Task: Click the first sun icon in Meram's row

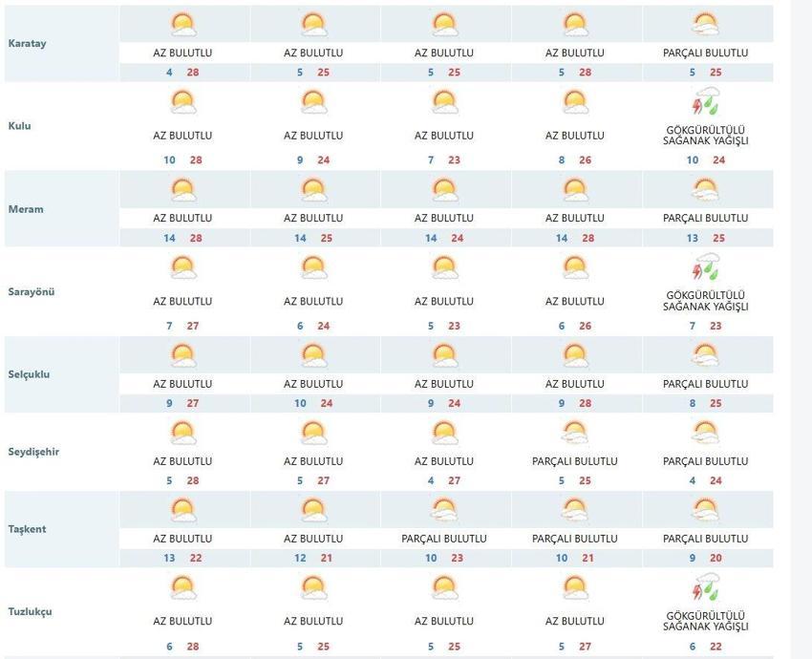Action: 182,187
